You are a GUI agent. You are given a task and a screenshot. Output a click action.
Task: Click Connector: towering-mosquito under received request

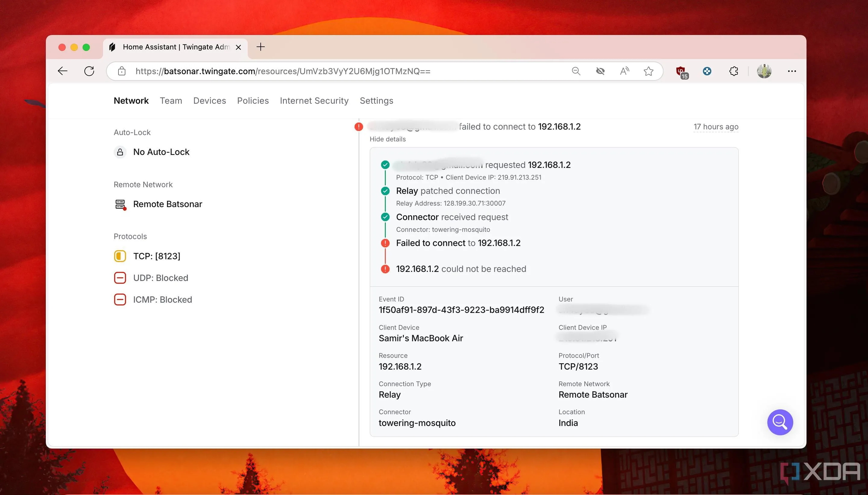coord(443,229)
